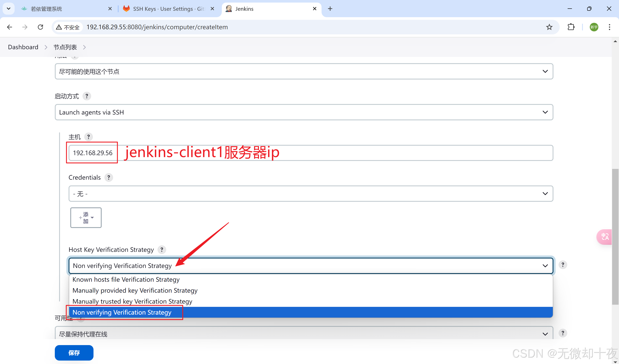Click the 保存 save button
This screenshot has width=619, height=364.
tap(74, 353)
